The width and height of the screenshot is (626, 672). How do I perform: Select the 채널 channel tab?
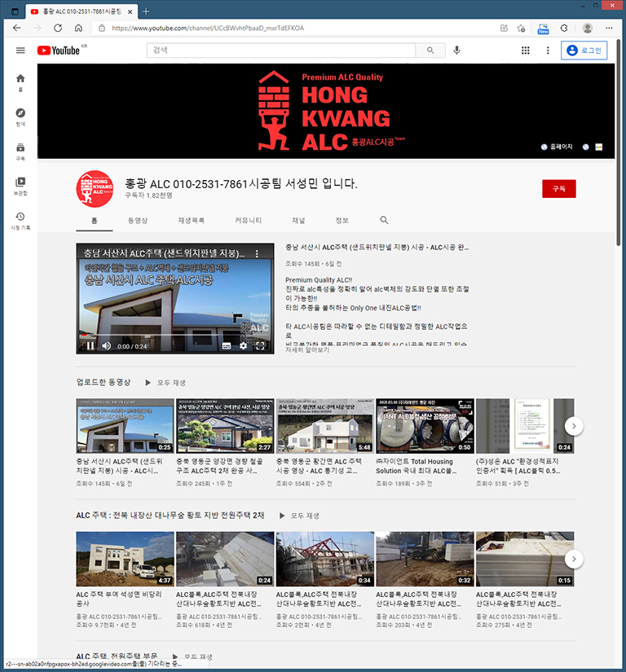point(298,220)
